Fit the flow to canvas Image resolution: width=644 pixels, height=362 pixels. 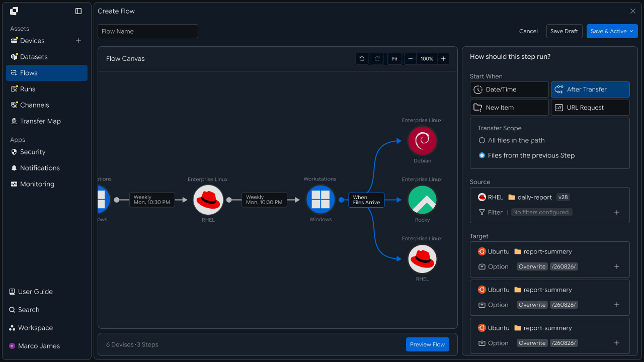point(395,59)
